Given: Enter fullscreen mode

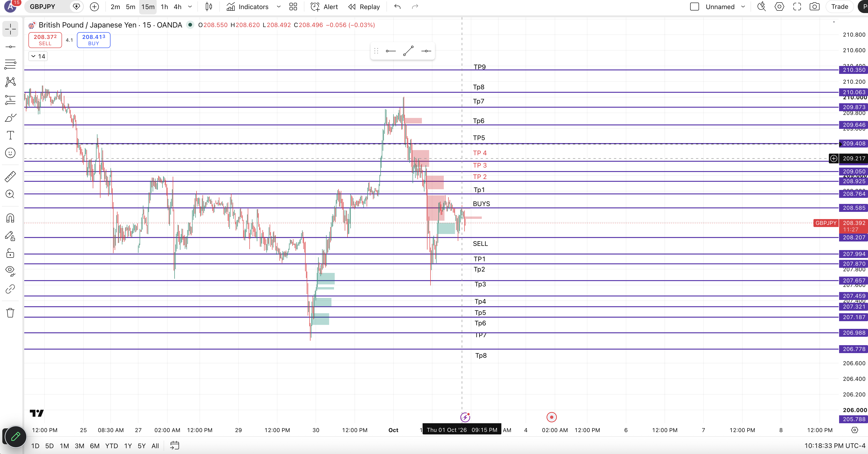Looking at the screenshot, I should click(797, 7).
